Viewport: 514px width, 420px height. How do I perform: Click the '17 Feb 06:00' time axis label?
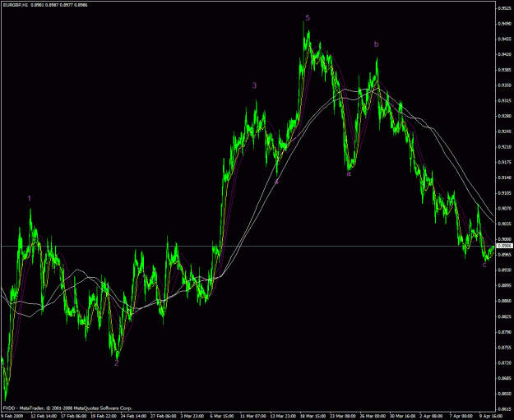73,416
